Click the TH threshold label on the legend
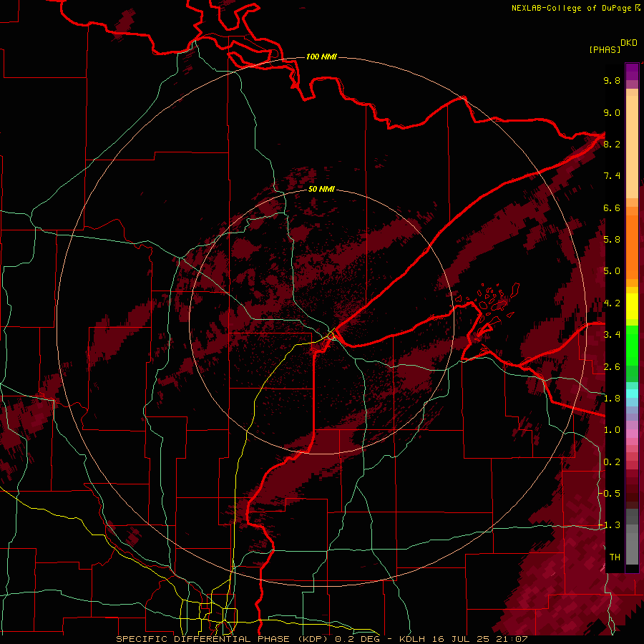Viewport: 644px width, 644px height. click(615, 557)
